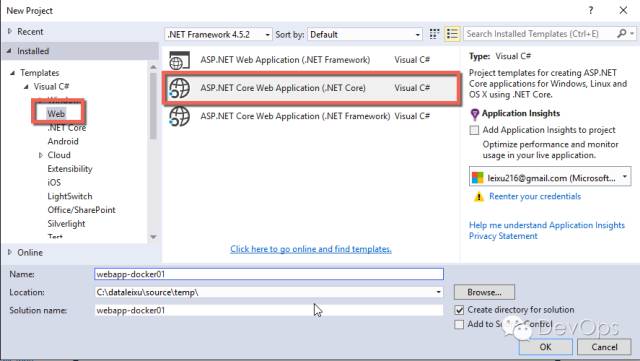Click the template tree scrollbar thumb
640x361 pixels.
click(x=153, y=105)
